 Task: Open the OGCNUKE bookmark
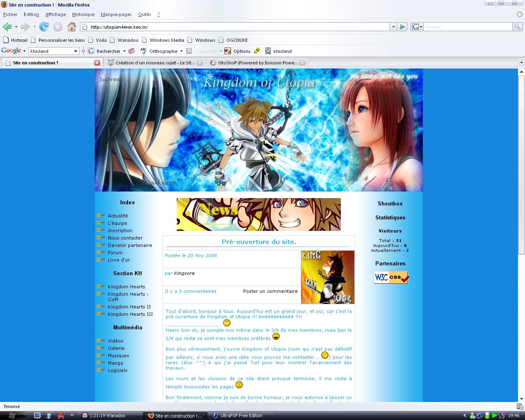[x=233, y=40]
